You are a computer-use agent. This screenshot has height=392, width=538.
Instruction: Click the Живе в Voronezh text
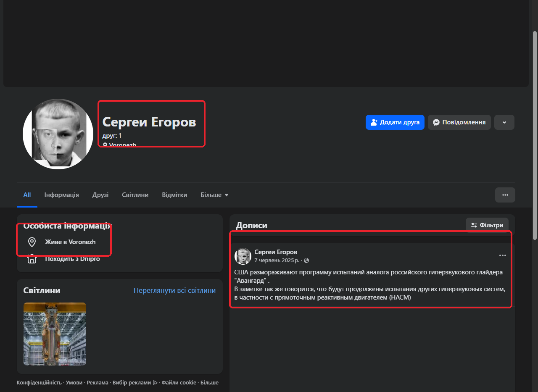[70, 242]
